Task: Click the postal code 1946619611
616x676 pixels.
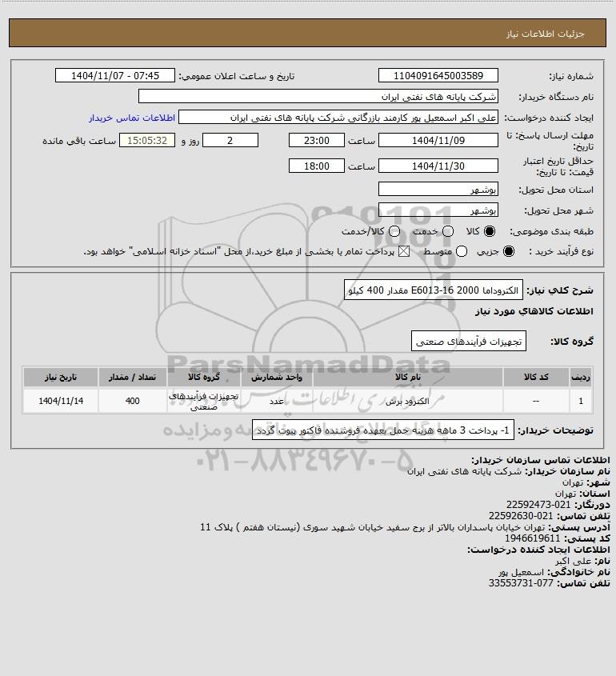Action: [x=532, y=538]
